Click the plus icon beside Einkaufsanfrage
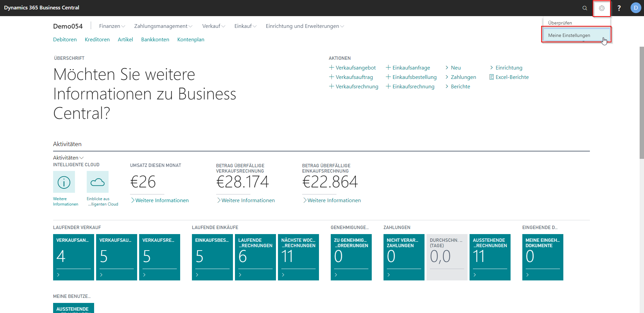The width and height of the screenshot is (644, 313). point(388,68)
